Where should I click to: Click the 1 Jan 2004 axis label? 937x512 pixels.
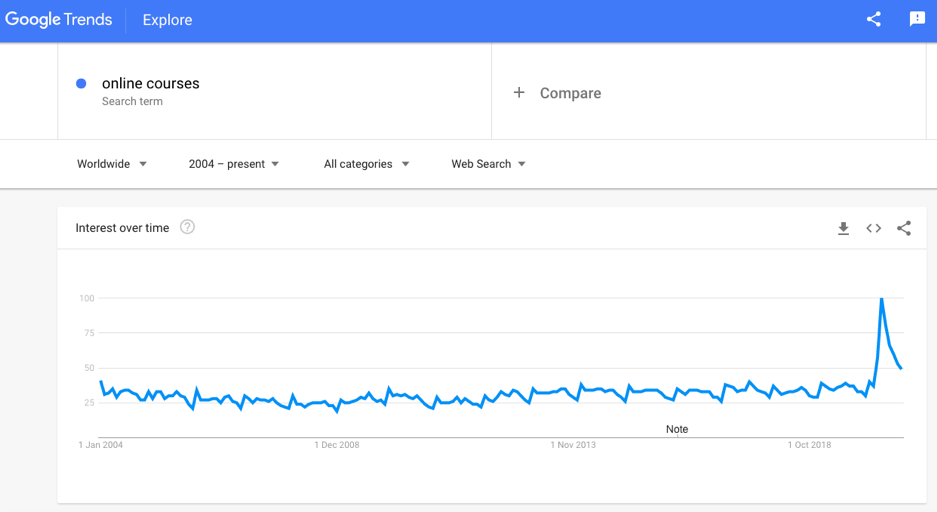tap(101, 445)
